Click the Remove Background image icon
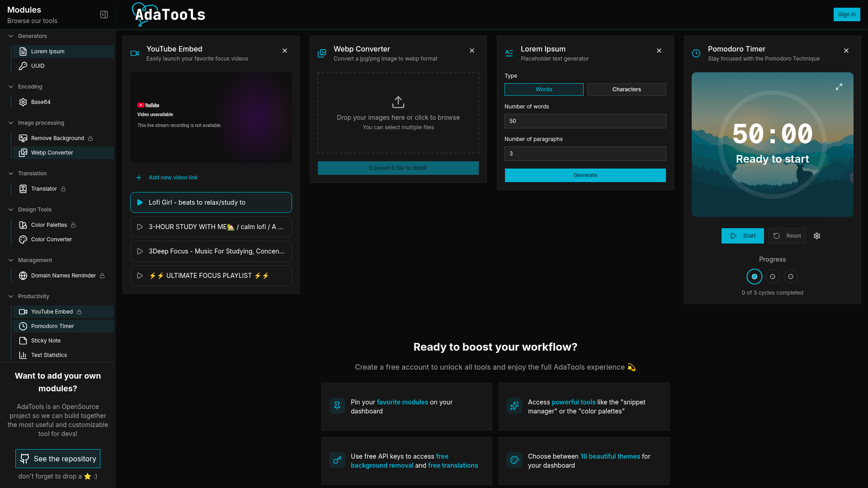 coord(23,138)
